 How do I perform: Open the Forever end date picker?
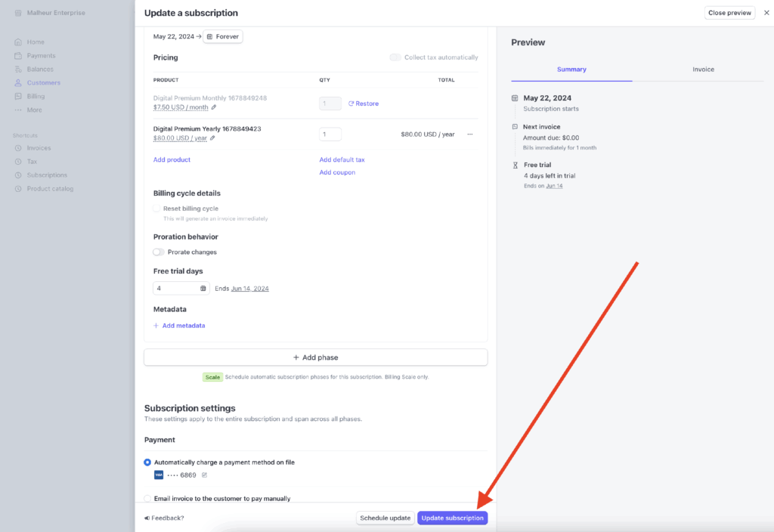coord(223,36)
